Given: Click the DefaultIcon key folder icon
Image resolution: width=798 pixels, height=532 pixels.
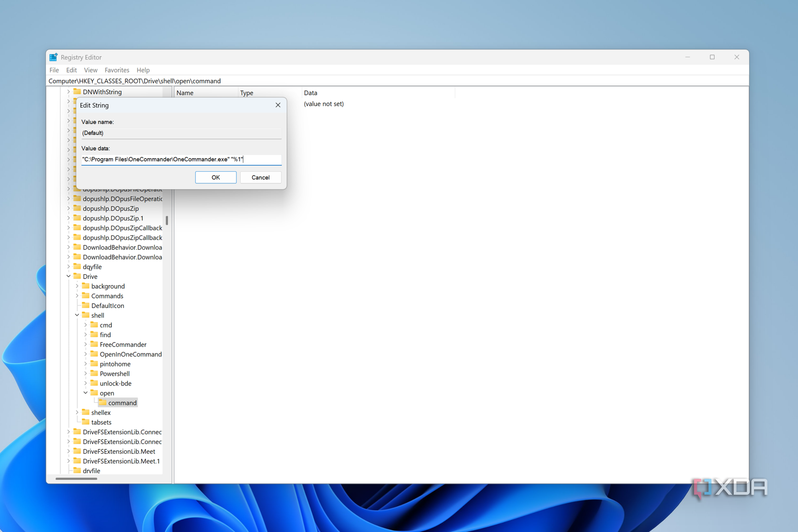Looking at the screenshot, I should [x=86, y=305].
